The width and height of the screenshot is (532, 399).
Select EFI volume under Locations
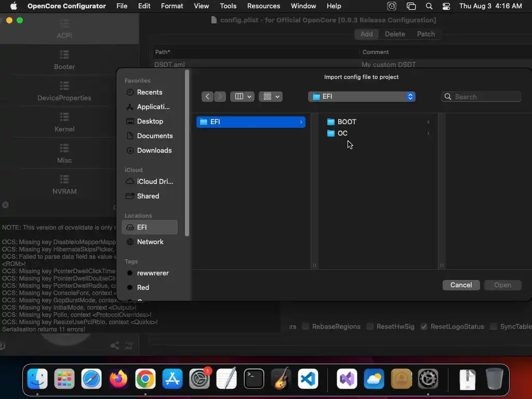click(x=149, y=228)
